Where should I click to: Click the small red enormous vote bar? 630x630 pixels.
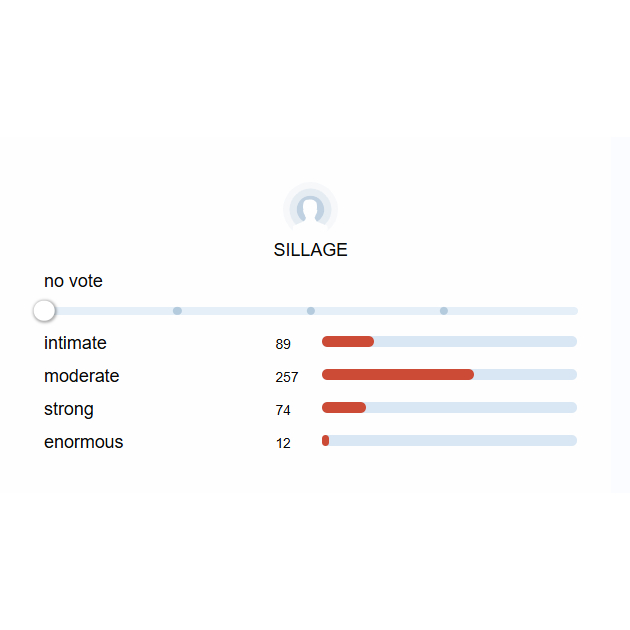(x=326, y=441)
